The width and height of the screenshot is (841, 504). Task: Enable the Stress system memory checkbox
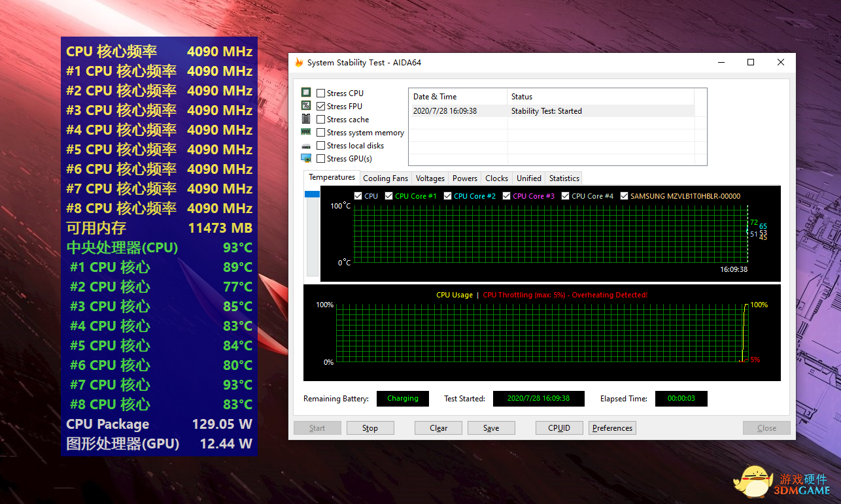(x=321, y=133)
